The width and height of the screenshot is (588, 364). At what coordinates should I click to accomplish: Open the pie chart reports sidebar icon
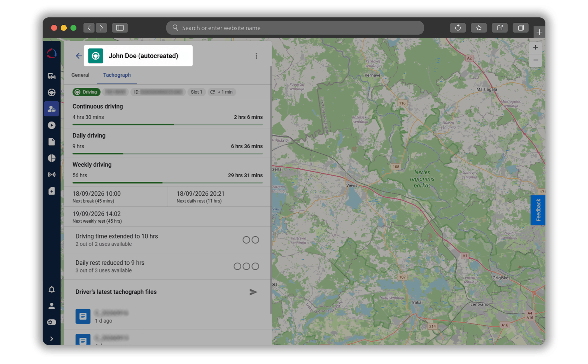tap(52, 158)
